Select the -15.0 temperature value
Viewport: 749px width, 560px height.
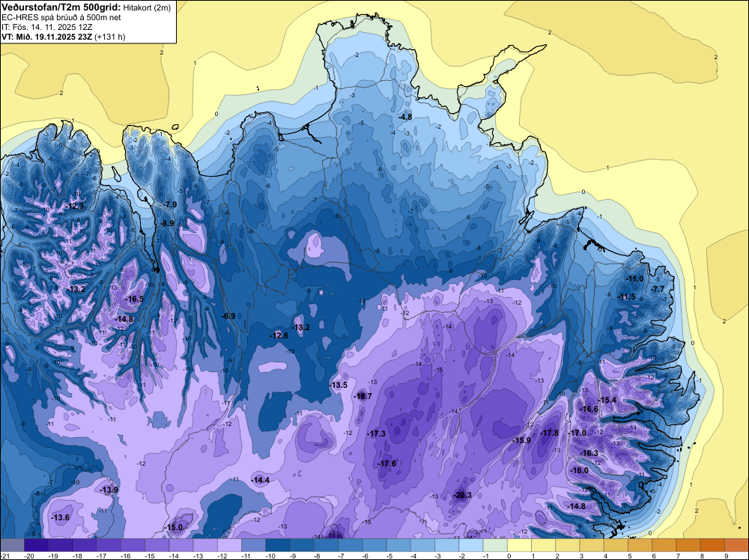tap(173, 527)
